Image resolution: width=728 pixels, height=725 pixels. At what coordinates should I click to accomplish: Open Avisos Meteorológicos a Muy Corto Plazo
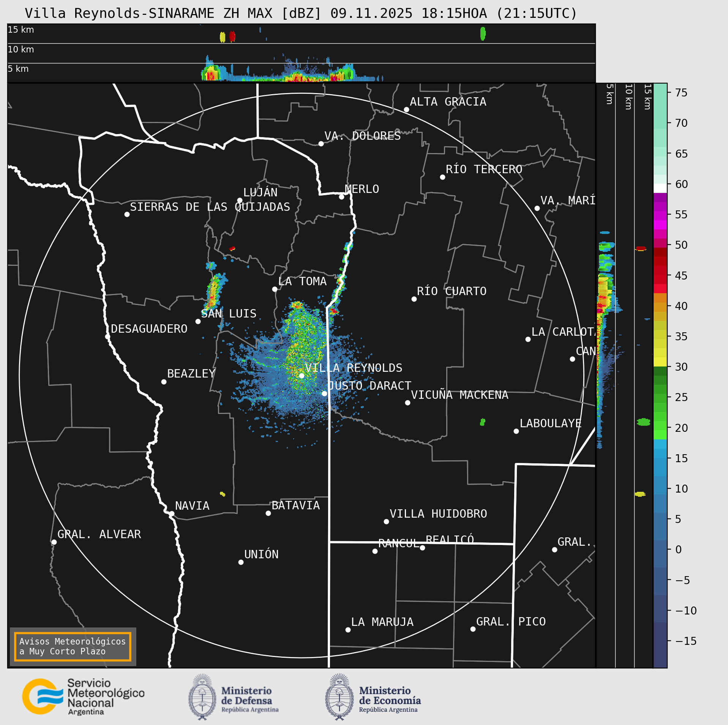[73, 646]
